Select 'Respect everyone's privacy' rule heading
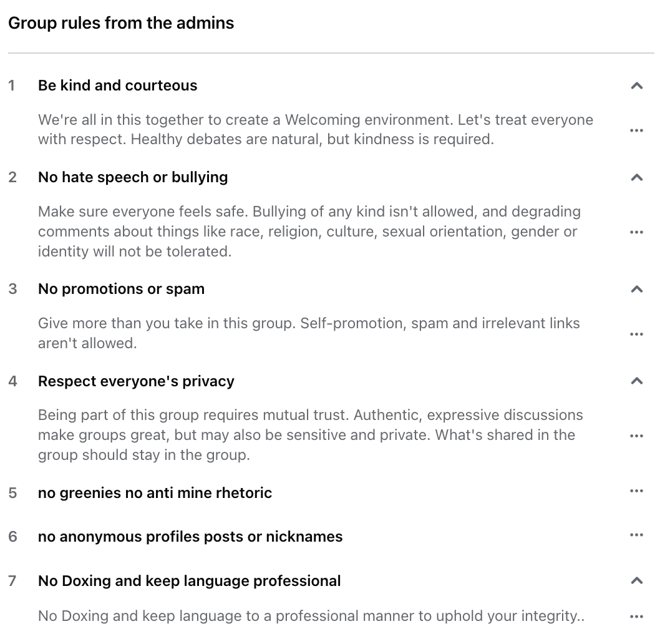 [136, 381]
